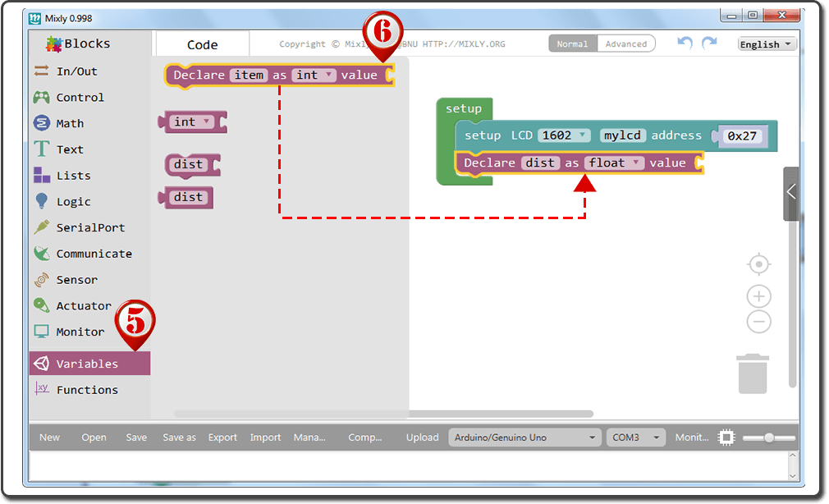
Task: Click the zoom-to-center crosshair icon
Action: (x=758, y=263)
